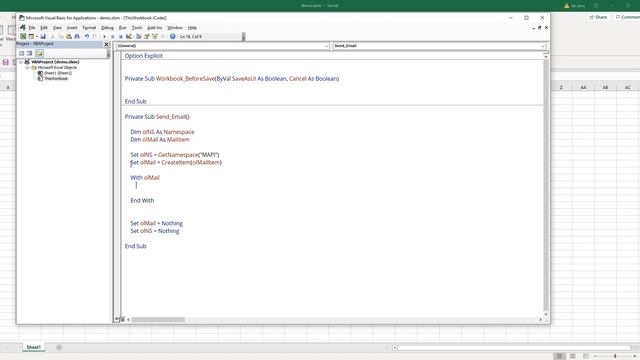The image size is (640, 360).
Task: Toggle Design Mode icon
Action: [x=129, y=36]
